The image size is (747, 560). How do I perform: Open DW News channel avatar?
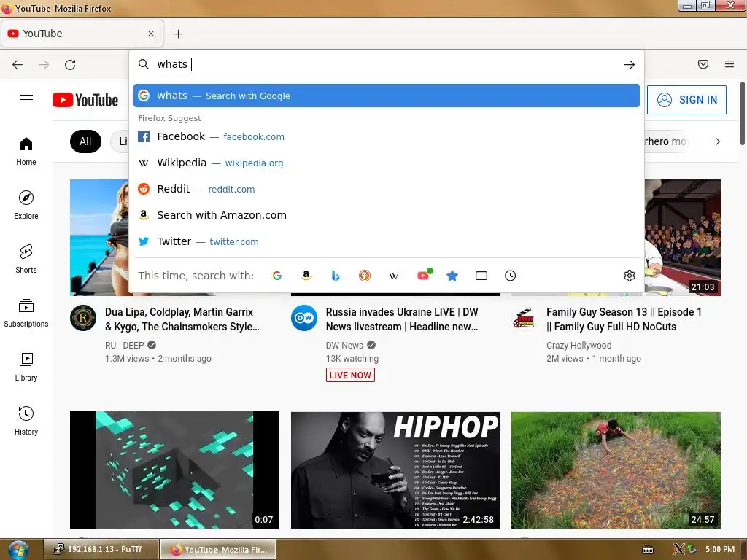(x=304, y=318)
